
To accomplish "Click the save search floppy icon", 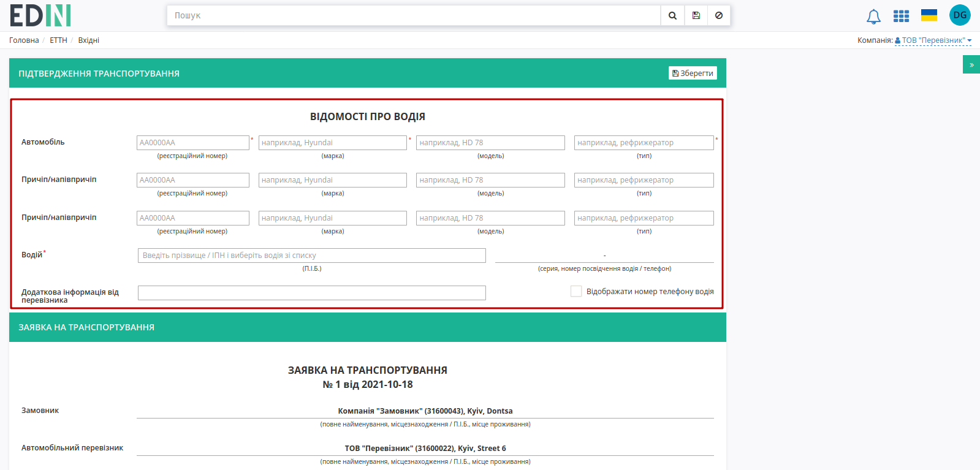I will pyautogui.click(x=696, y=15).
